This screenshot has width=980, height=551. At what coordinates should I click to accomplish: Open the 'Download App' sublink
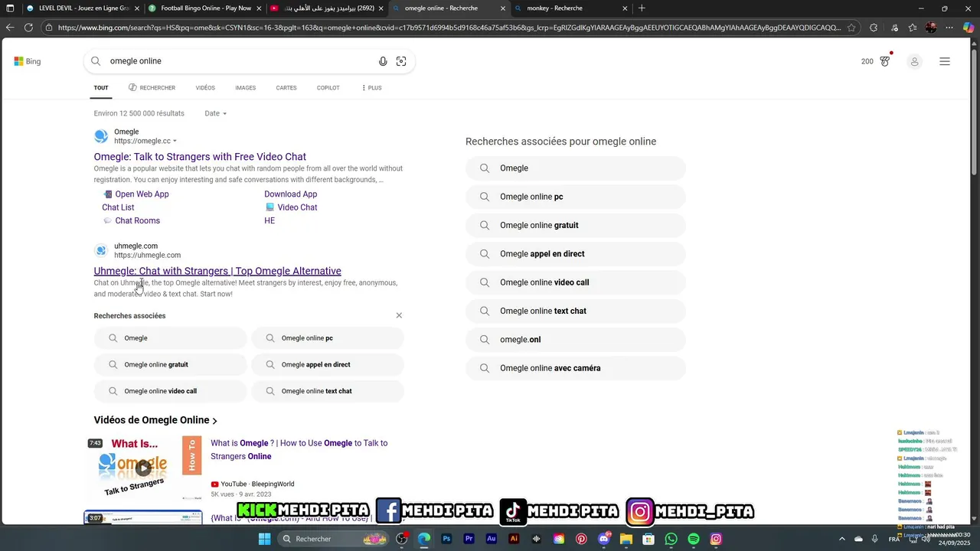pos(290,194)
